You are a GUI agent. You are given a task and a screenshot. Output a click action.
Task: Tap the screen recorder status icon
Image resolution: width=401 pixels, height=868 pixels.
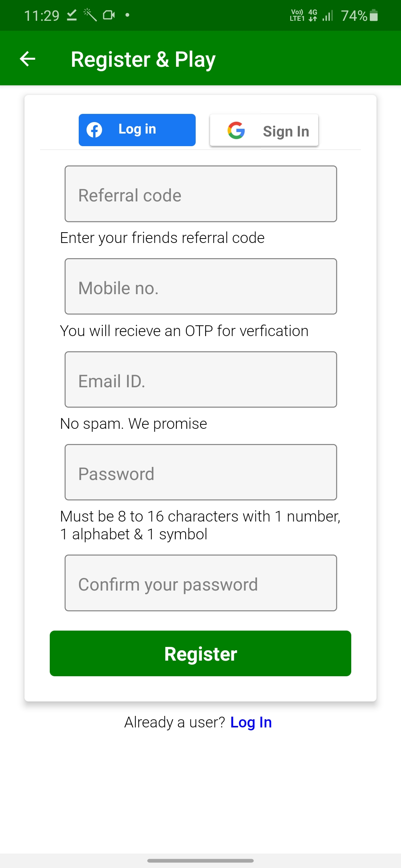109,15
